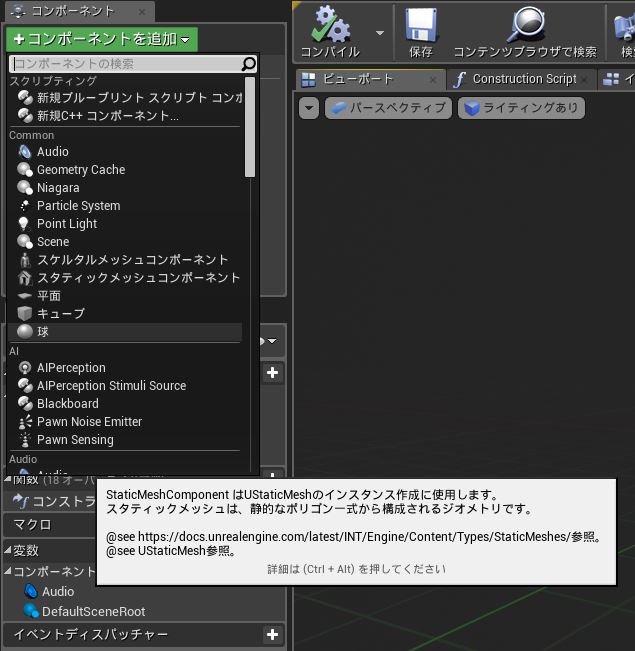Open the ライティングあり lighting mode dropdown
This screenshot has width=635, height=651.
point(521,108)
